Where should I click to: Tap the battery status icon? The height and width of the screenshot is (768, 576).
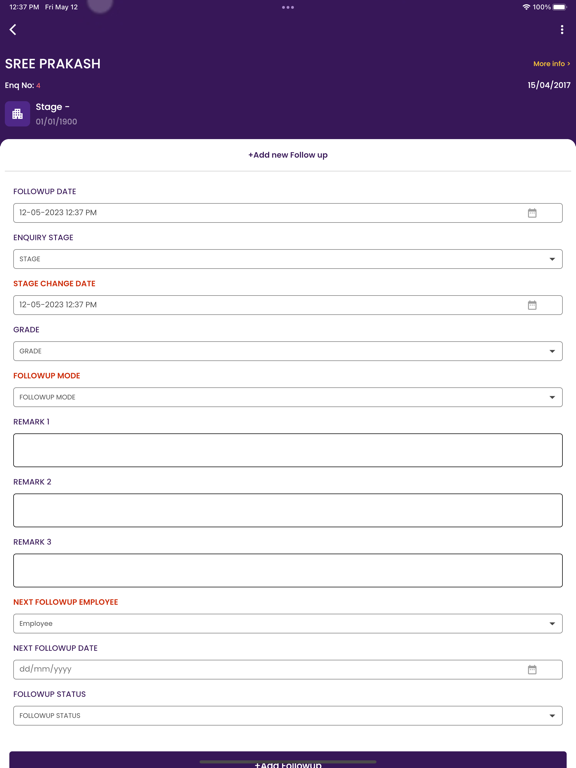pos(560,7)
